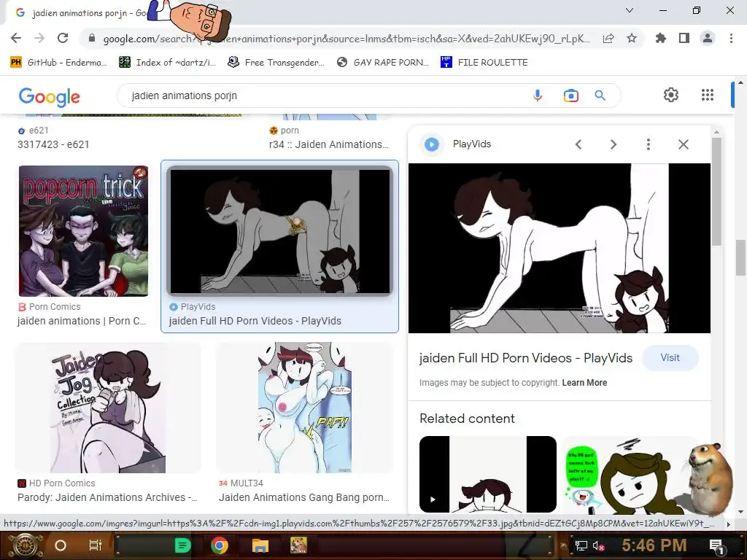747x560 pixels.
Task: Switch to Chrome from the taskbar
Action: pyautogui.click(x=219, y=545)
